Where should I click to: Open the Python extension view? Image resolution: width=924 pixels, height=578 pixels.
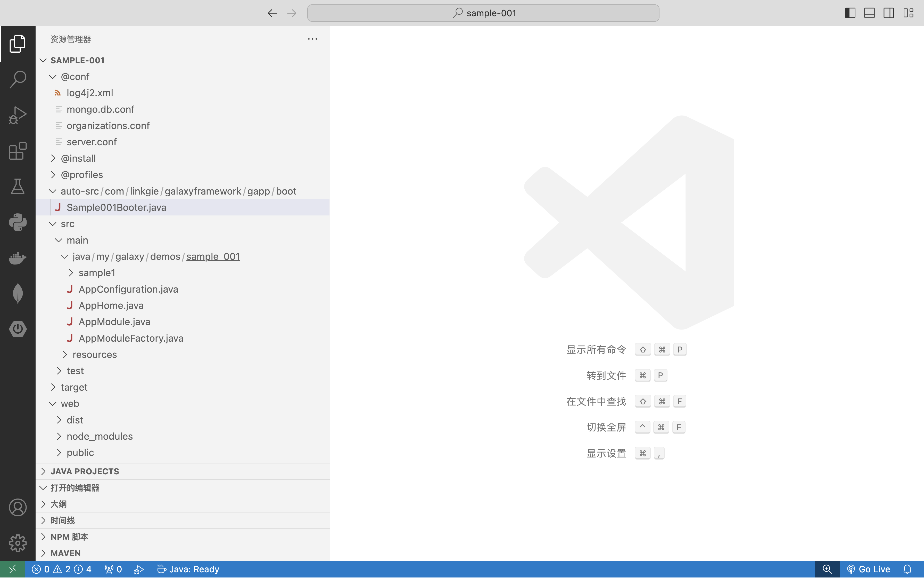click(x=18, y=222)
